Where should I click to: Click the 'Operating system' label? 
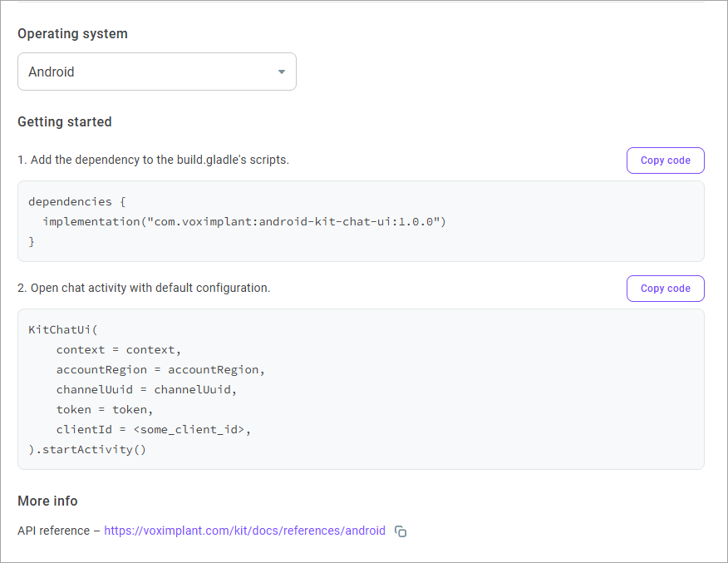pos(72,33)
